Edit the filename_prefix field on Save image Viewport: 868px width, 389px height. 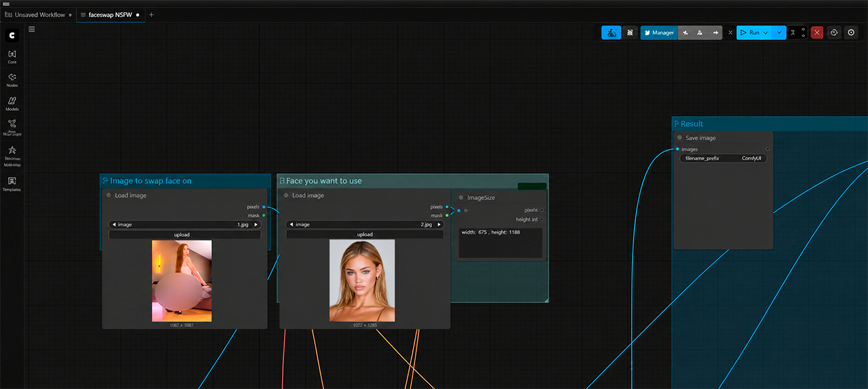pyautogui.click(x=723, y=158)
